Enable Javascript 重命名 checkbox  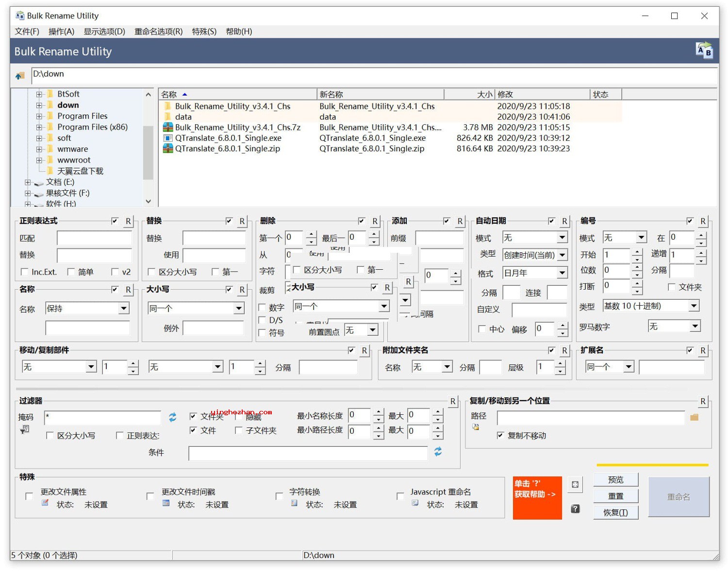[x=400, y=496]
